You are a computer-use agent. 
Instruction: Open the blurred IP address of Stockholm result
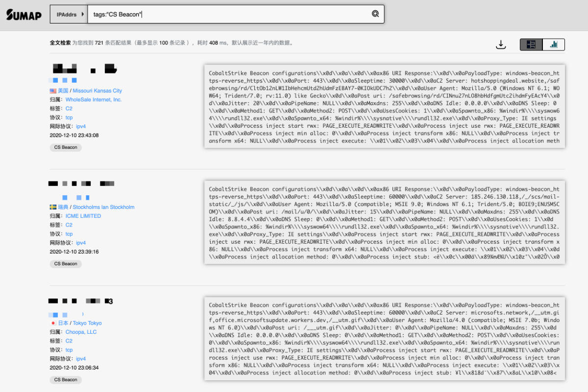(81, 184)
